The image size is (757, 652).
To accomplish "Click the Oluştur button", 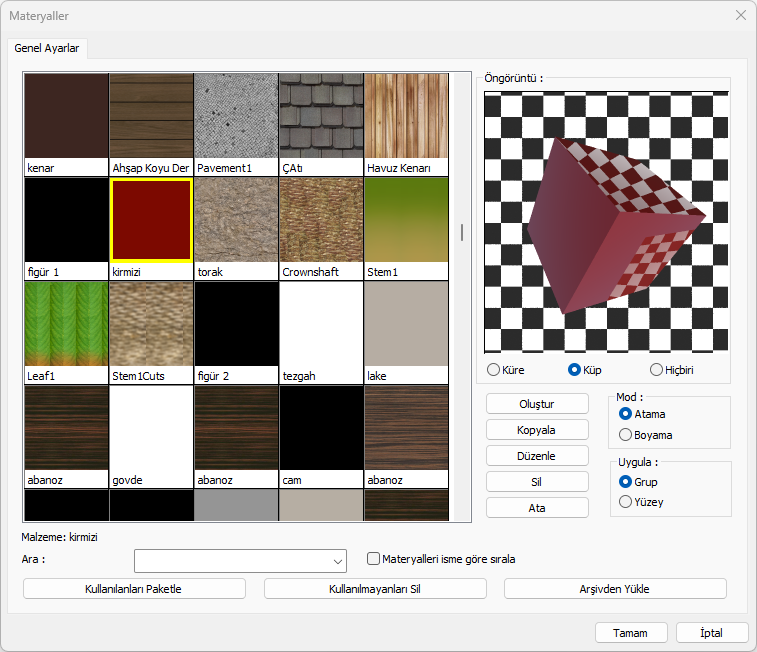I will (x=537, y=404).
